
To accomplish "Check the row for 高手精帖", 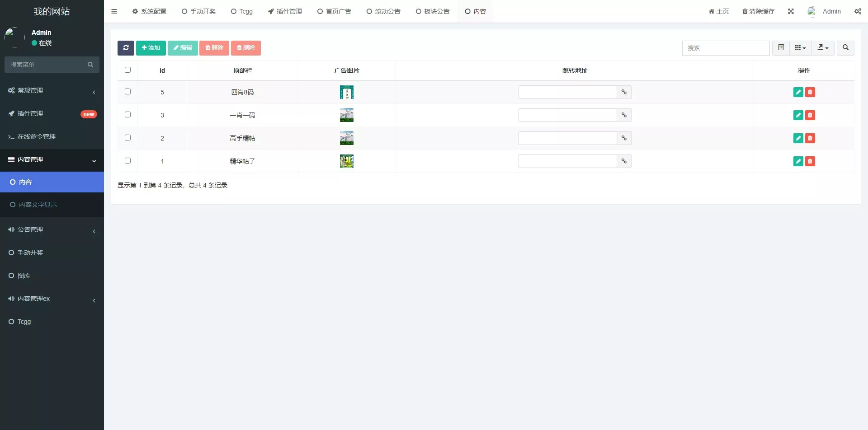I will (x=127, y=137).
